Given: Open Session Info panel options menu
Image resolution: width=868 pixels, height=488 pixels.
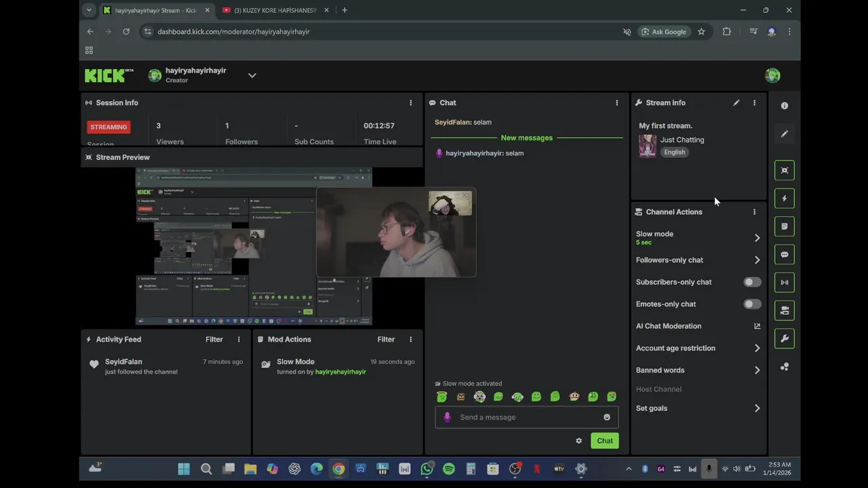Looking at the screenshot, I should [x=410, y=103].
